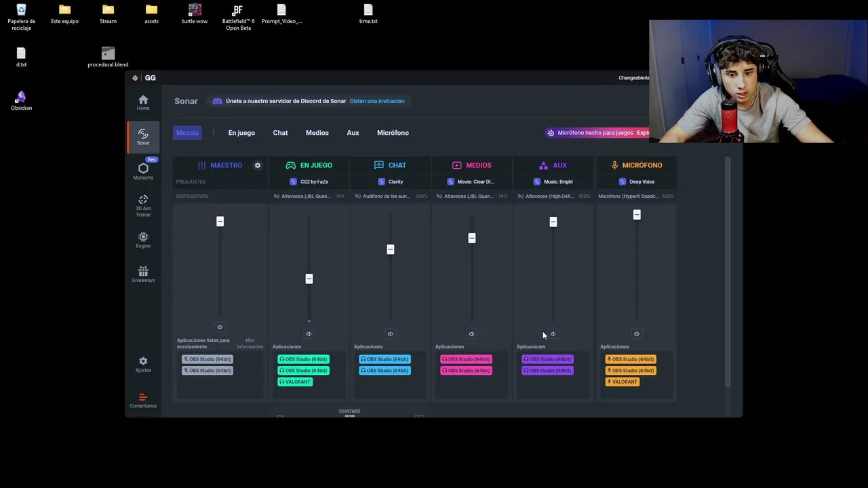Screen dimensions: 868x488
Task: Mute the Medios channel
Action: [471, 333]
